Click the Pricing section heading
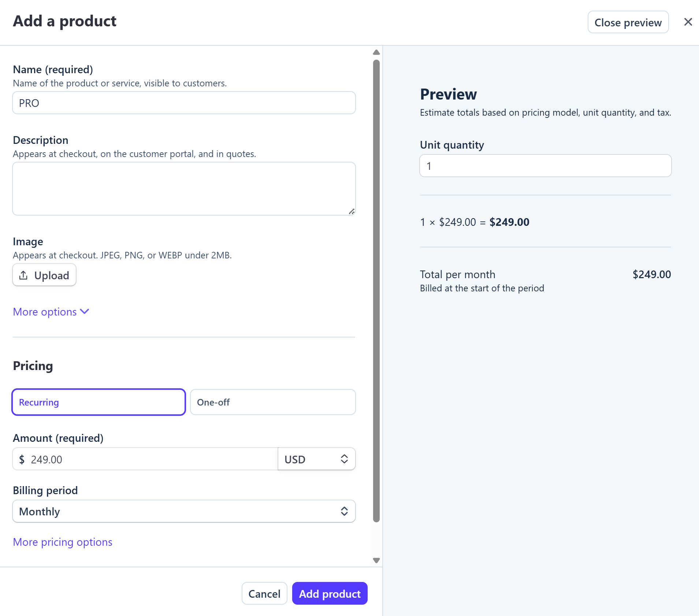The width and height of the screenshot is (699, 616). pos(33,366)
